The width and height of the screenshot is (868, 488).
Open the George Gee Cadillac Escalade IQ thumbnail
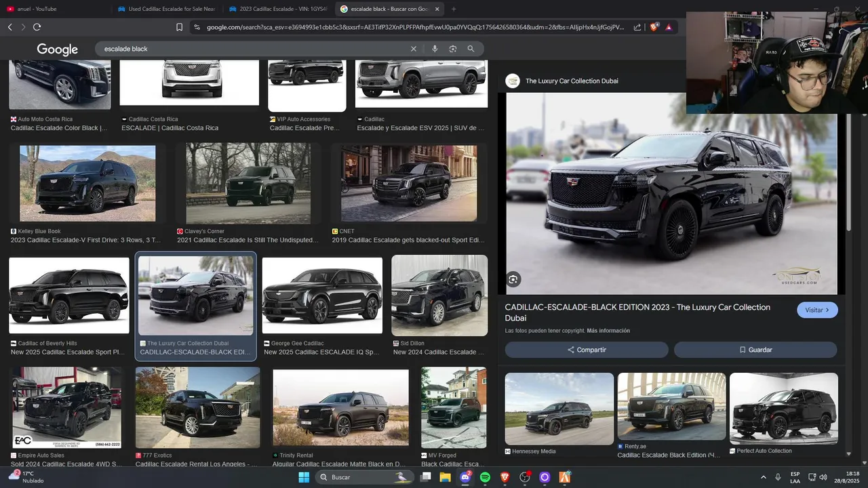(322, 295)
